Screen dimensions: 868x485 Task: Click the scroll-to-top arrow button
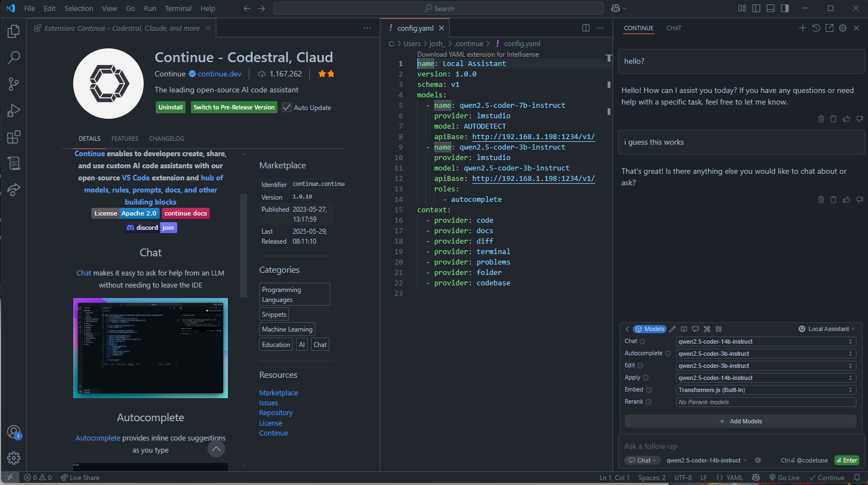pyautogui.click(x=216, y=449)
